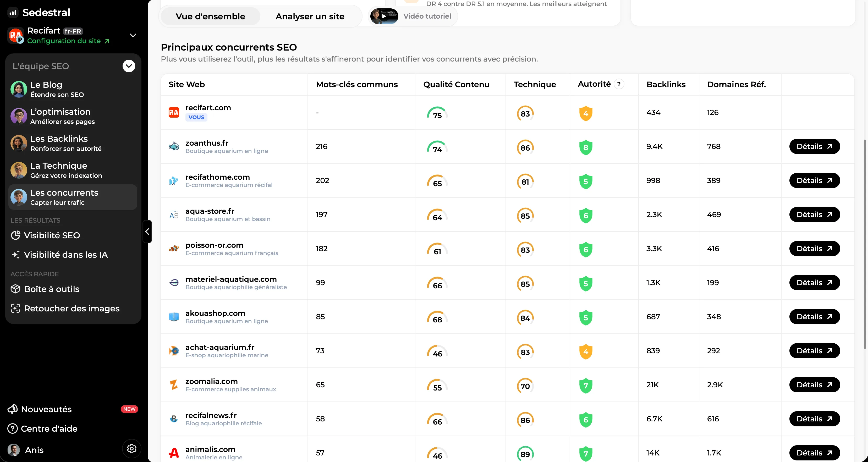Open Détails for achat-aquarium.fr
Viewport: 868px width, 462px height.
814,351
